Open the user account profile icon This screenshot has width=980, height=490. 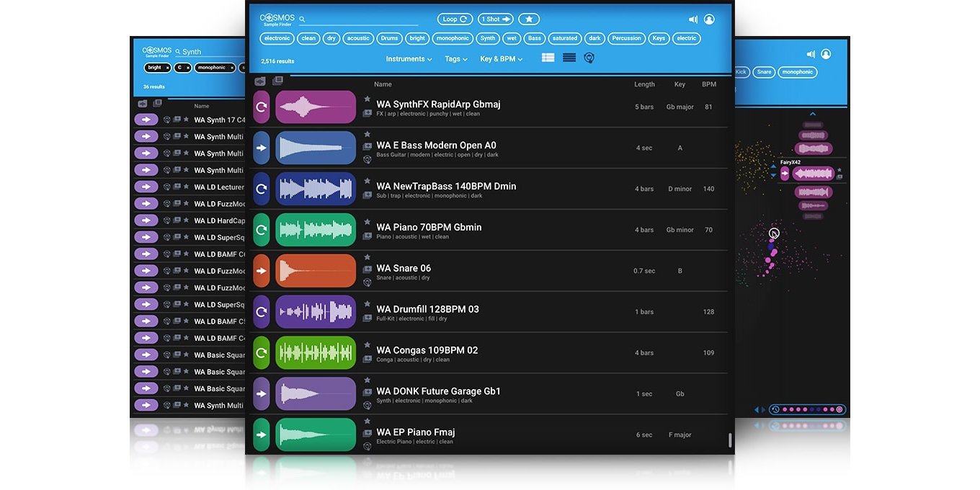click(709, 20)
